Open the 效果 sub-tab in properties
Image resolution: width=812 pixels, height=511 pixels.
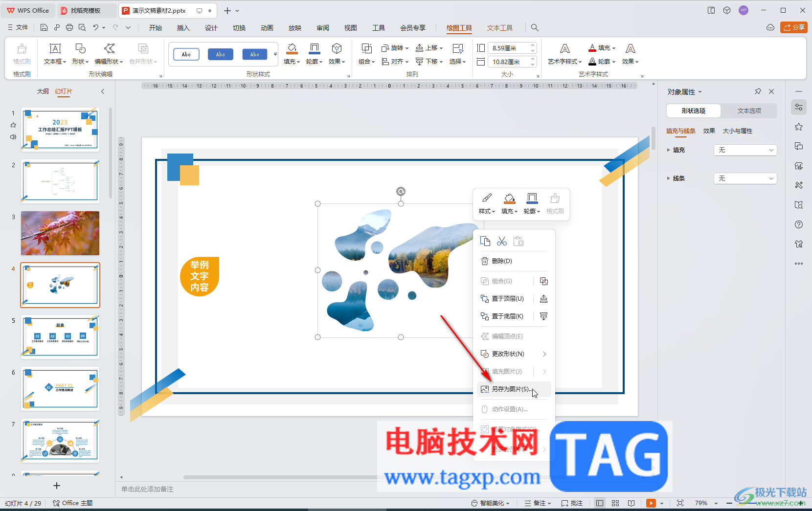709,131
